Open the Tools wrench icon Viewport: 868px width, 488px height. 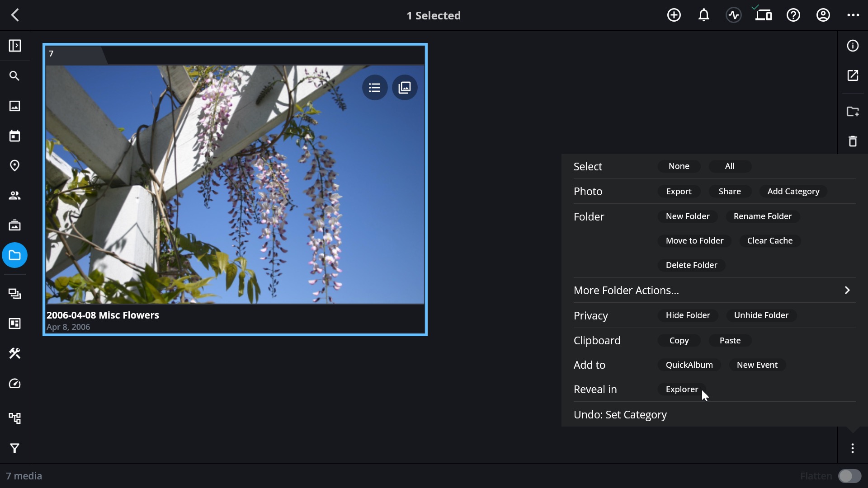coord(15,353)
